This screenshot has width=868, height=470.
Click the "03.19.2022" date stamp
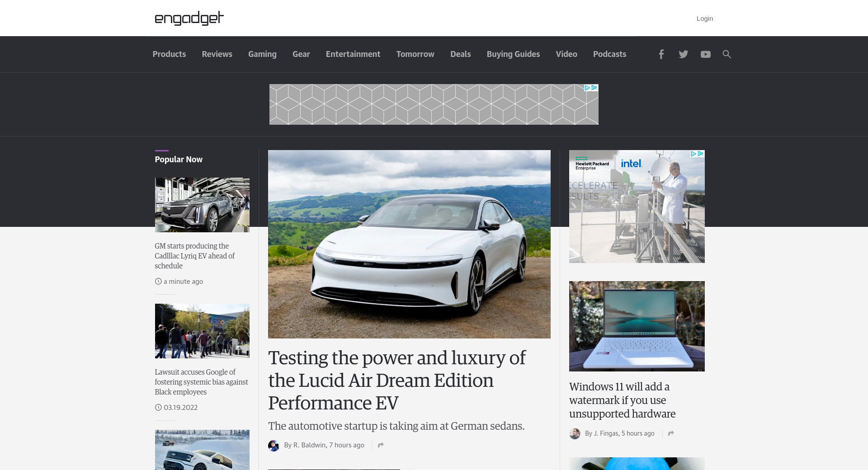click(180, 408)
